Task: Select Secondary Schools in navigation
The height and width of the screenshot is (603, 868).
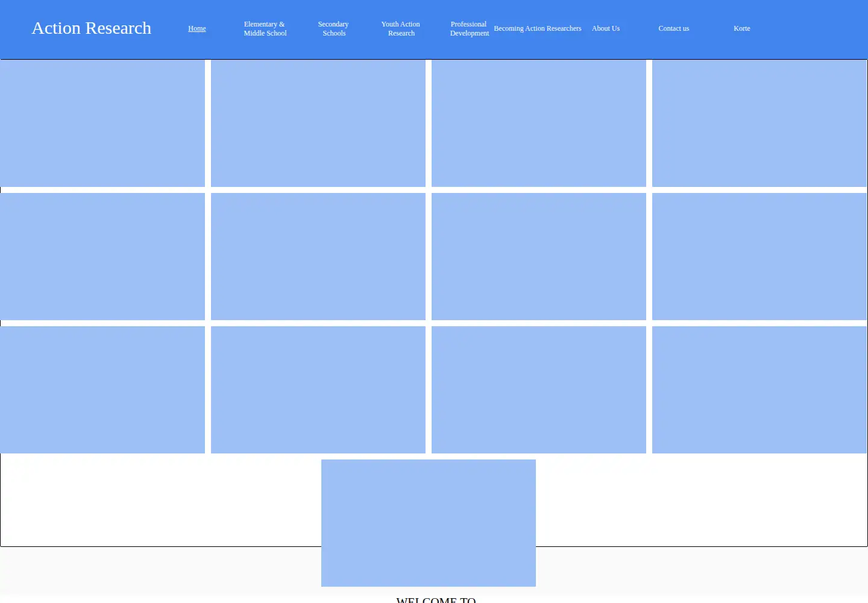Action: [x=333, y=28]
